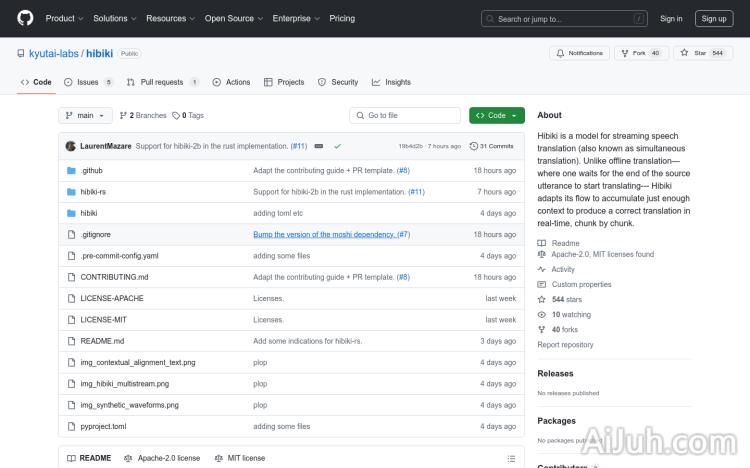Open the Product menu dropdown
The image size is (750, 468).
(x=64, y=18)
